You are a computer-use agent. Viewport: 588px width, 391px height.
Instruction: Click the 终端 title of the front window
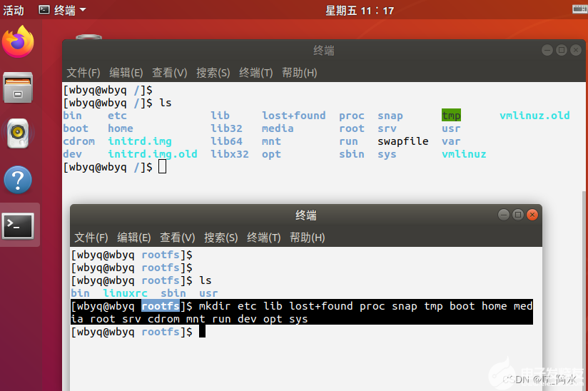(x=306, y=215)
